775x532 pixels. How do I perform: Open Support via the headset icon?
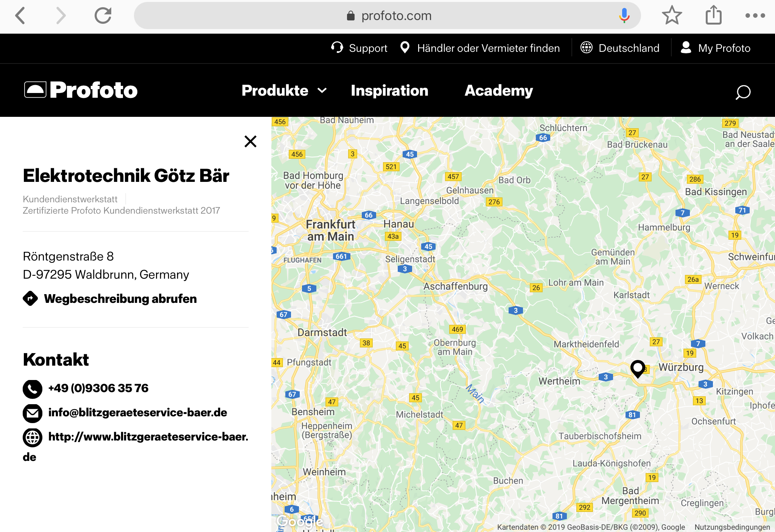point(337,48)
